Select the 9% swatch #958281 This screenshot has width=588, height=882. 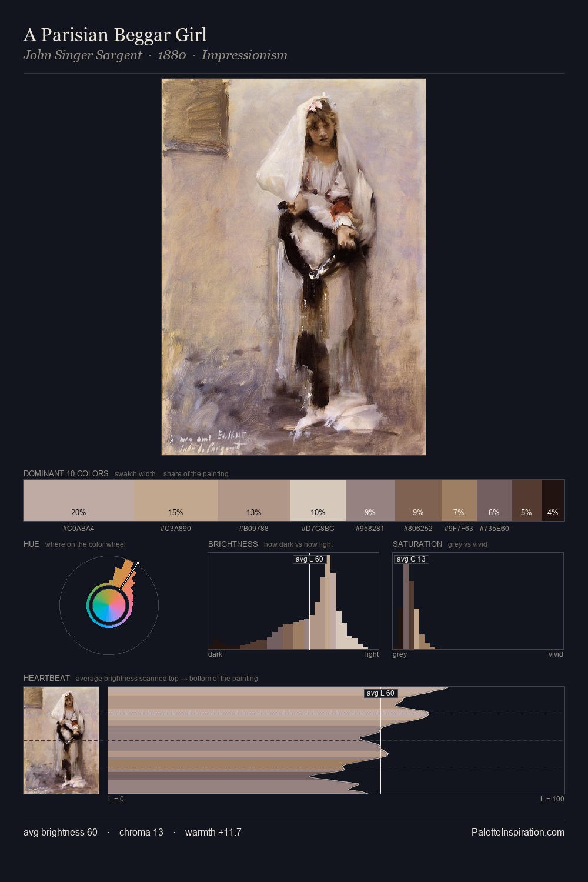point(370,500)
